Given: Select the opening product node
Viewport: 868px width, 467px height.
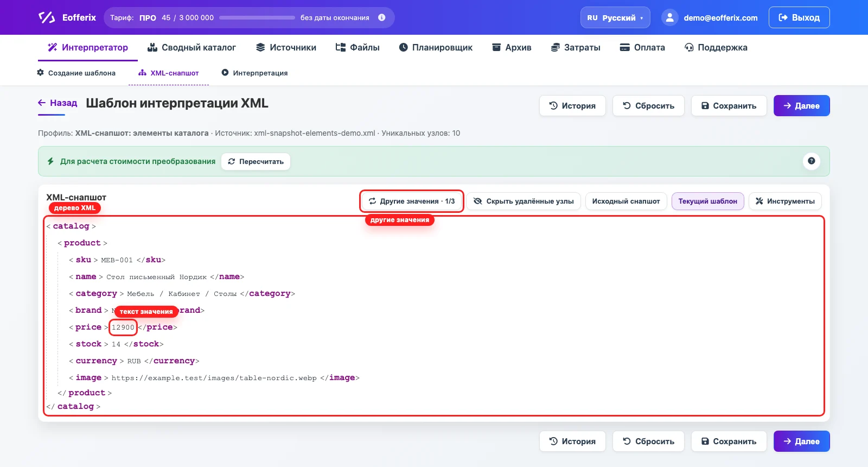Looking at the screenshot, I should tap(82, 243).
